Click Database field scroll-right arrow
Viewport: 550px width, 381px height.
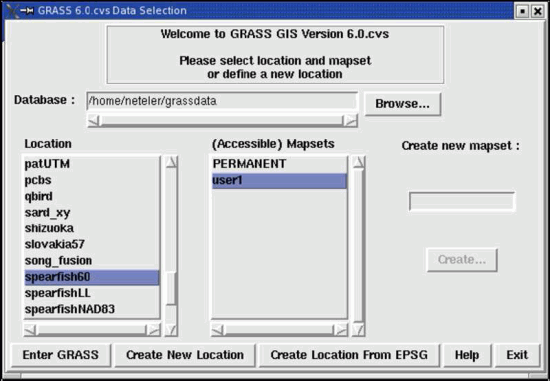(350, 121)
